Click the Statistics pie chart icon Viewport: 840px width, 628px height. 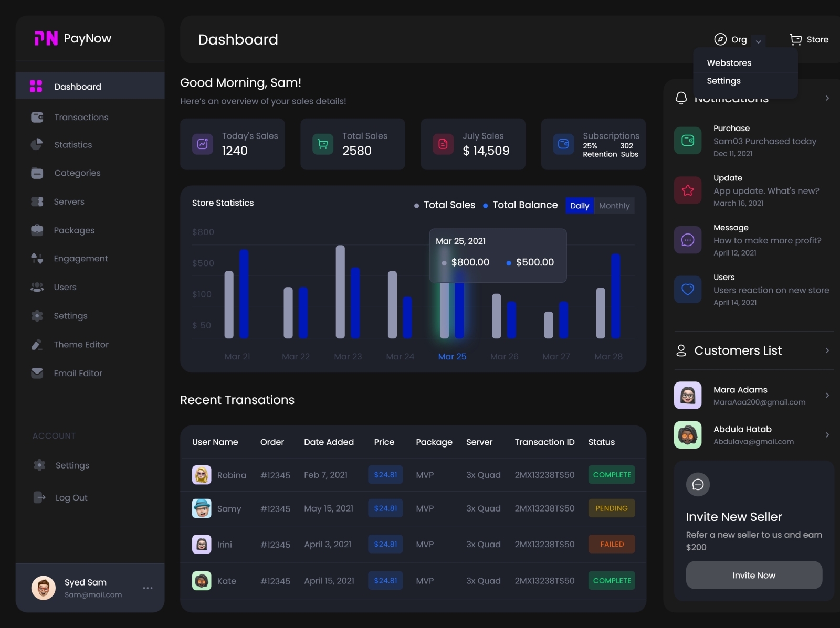[x=37, y=144]
